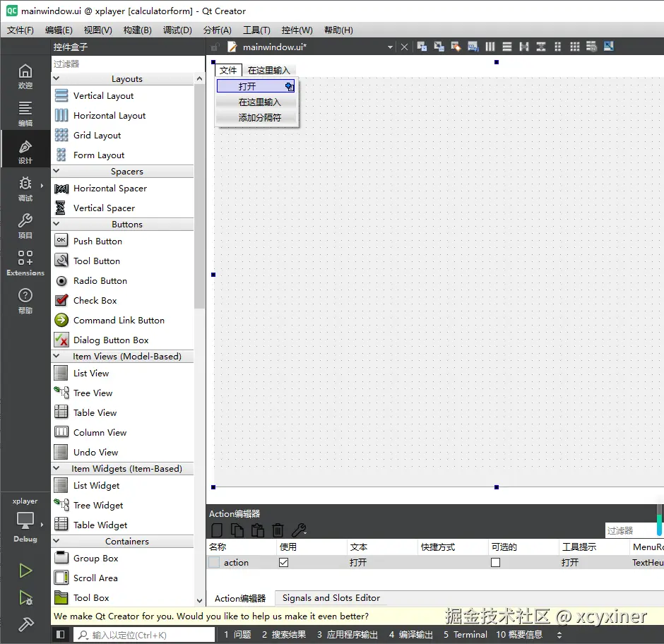Close the mainwindow.ui document with X
Image resolution: width=664 pixels, height=644 pixels.
pyautogui.click(x=405, y=47)
